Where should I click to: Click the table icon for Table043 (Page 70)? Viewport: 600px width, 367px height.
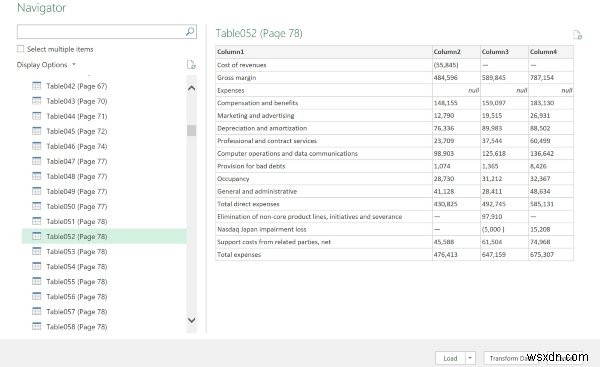[37, 101]
